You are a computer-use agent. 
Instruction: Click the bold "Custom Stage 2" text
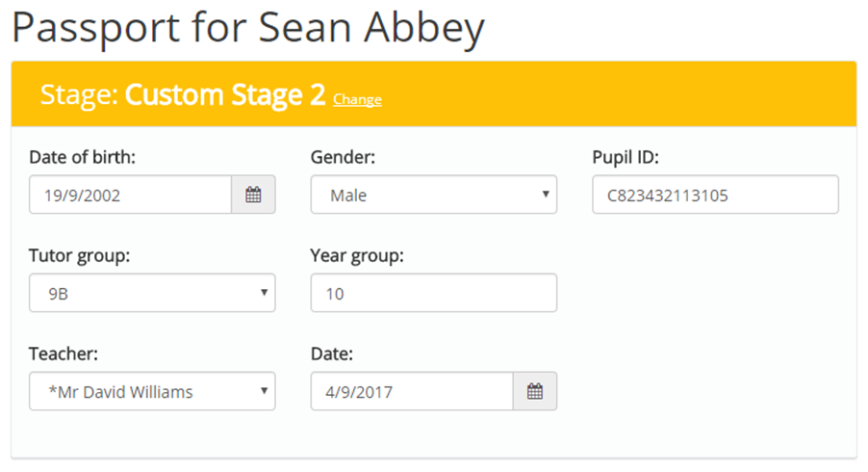[225, 94]
